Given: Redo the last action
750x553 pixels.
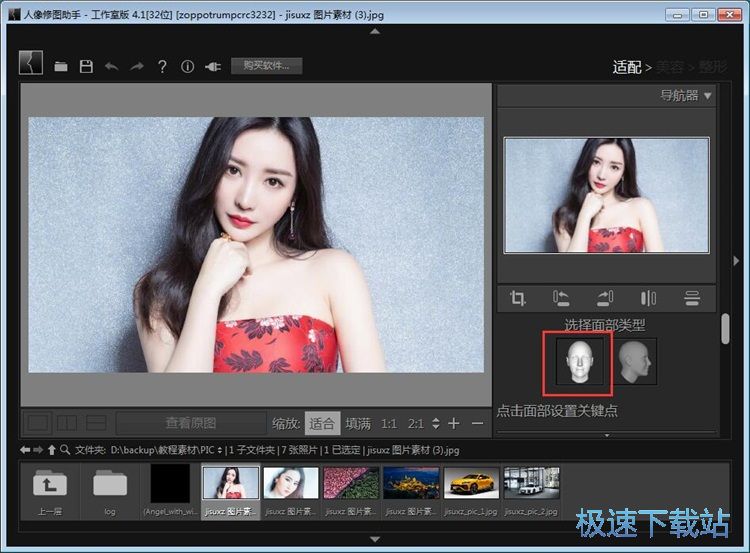Looking at the screenshot, I should [x=137, y=66].
